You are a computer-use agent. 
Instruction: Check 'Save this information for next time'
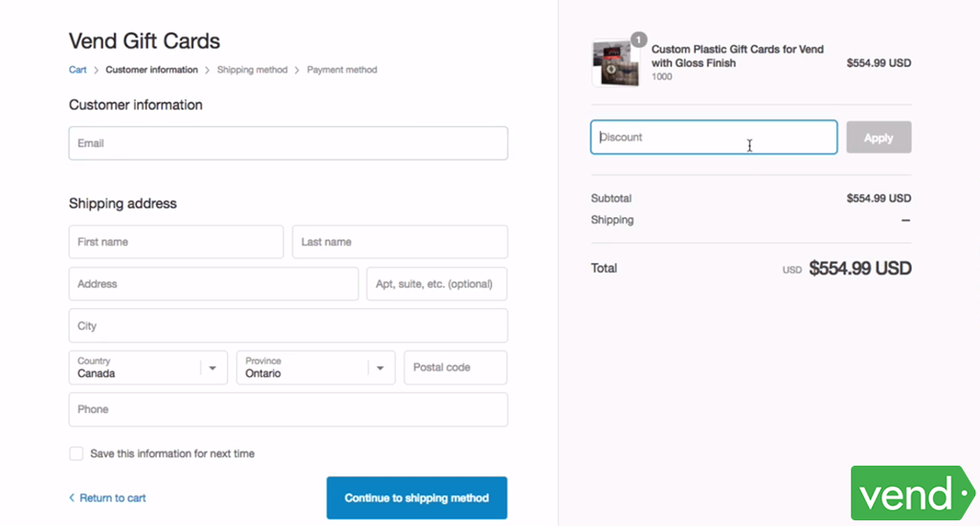[x=77, y=453]
